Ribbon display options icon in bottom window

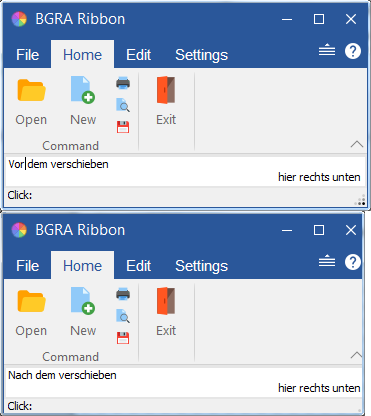[x=327, y=261]
